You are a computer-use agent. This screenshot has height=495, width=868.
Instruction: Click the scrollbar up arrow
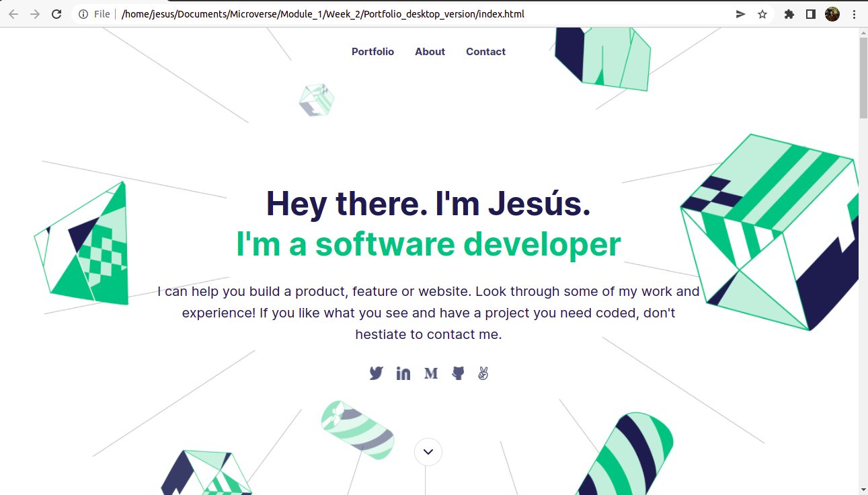(863, 32)
